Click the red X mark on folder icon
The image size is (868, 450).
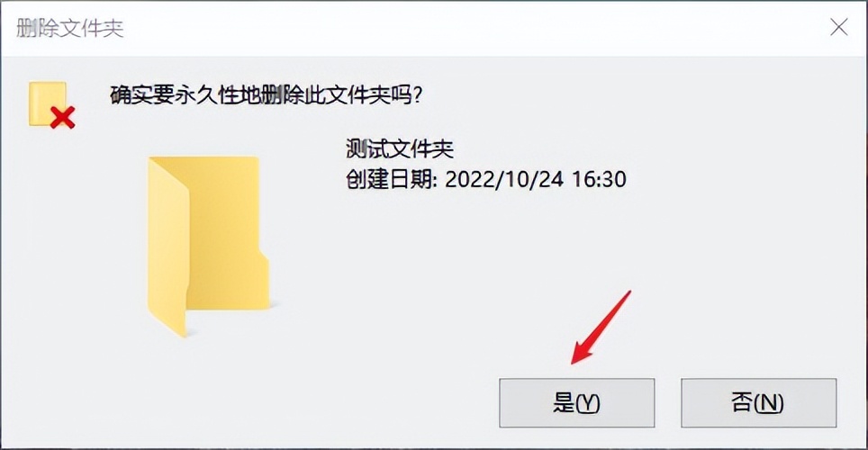point(62,118)
